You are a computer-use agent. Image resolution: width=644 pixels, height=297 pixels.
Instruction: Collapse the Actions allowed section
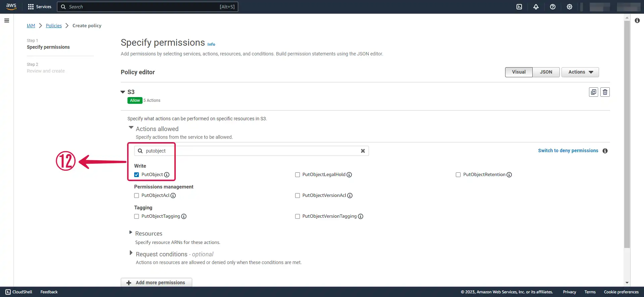[131, 128]
